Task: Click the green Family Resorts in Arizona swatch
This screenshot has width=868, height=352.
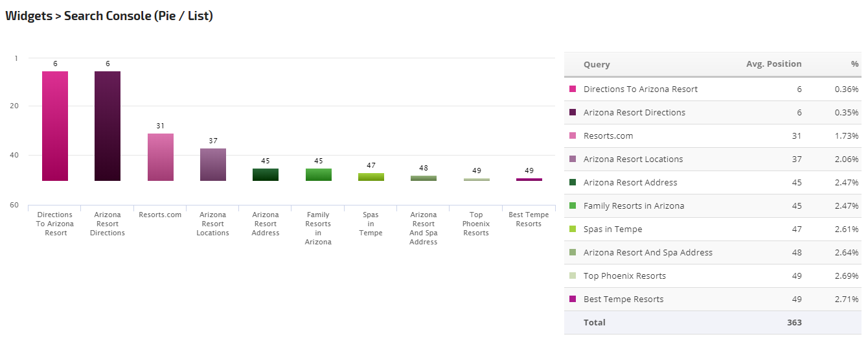Action: tap(573, 205)
